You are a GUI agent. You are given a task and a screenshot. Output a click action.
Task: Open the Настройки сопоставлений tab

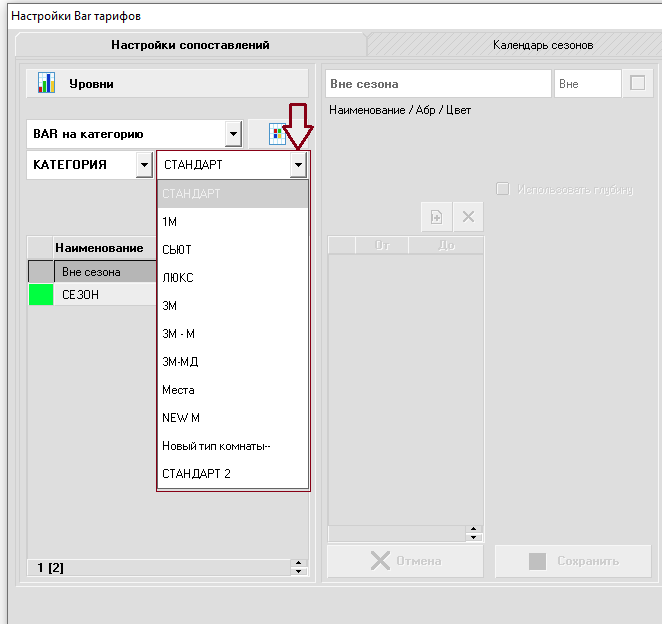[x=190, y=45]
